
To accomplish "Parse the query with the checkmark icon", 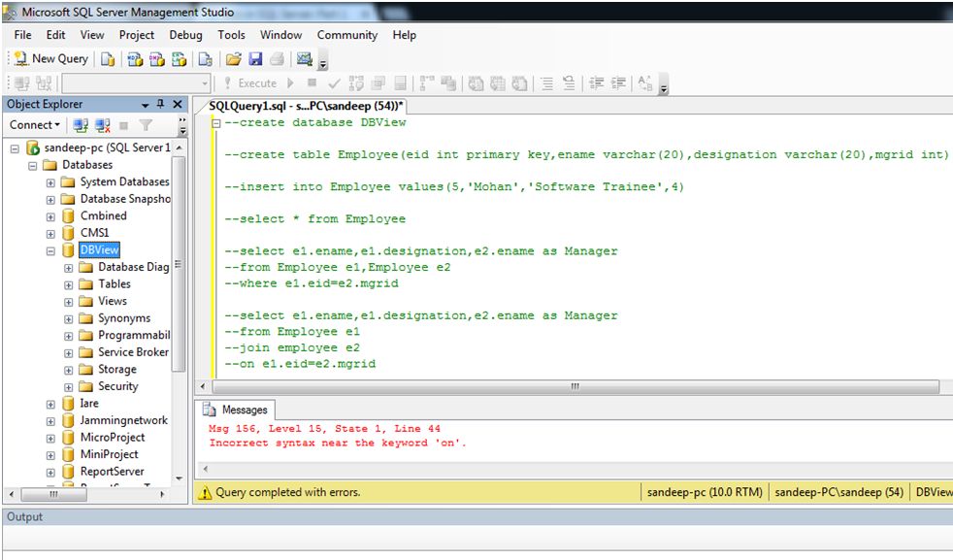I will click(x=334, y=83).
